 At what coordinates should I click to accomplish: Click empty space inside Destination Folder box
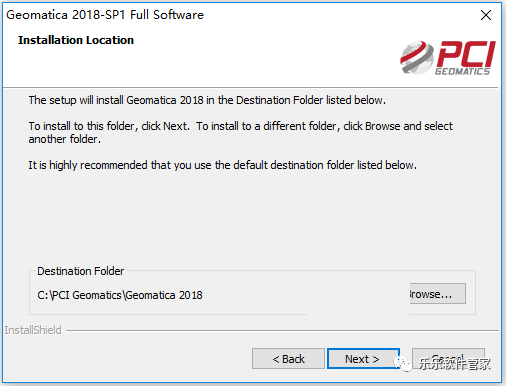point(300,295)
